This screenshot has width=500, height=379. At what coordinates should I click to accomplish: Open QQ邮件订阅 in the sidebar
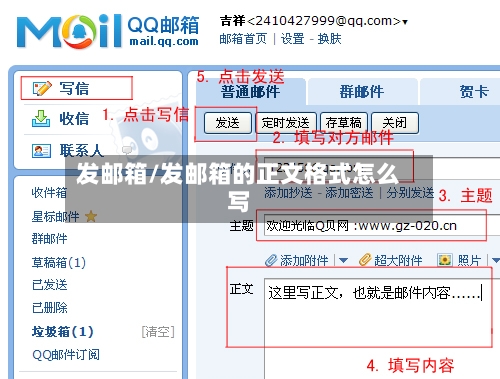tap(66, 355)
